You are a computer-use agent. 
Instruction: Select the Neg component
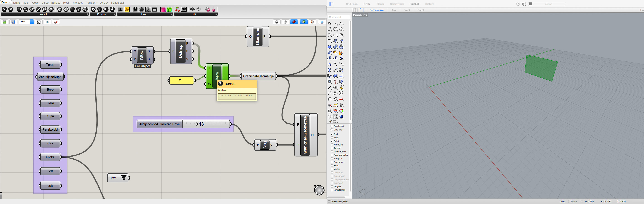point(265,145)
